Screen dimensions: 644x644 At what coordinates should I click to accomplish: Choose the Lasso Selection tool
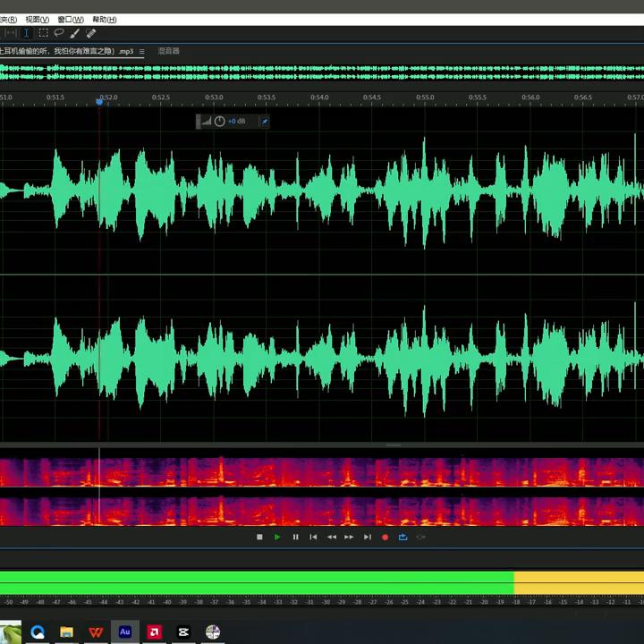[x=59, y=33]
